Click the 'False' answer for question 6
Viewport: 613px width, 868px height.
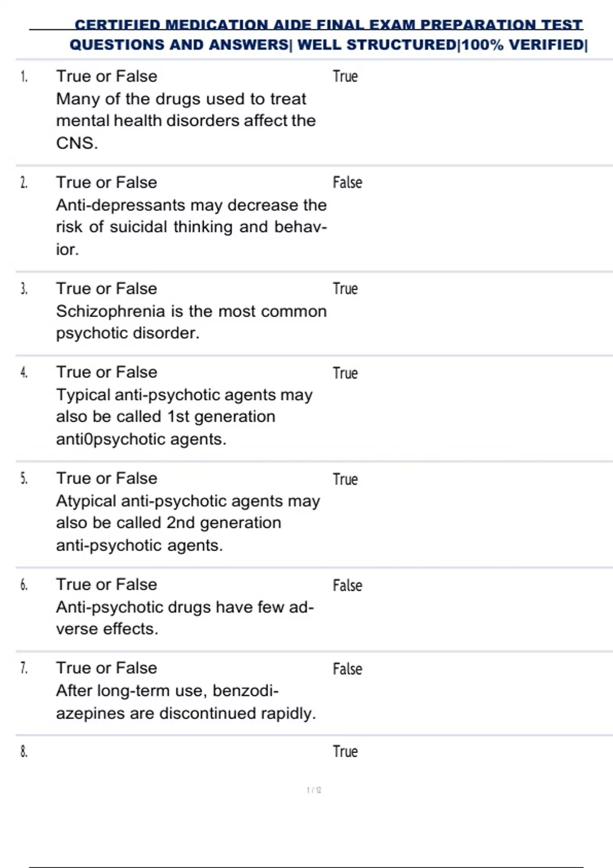point(347,586)
